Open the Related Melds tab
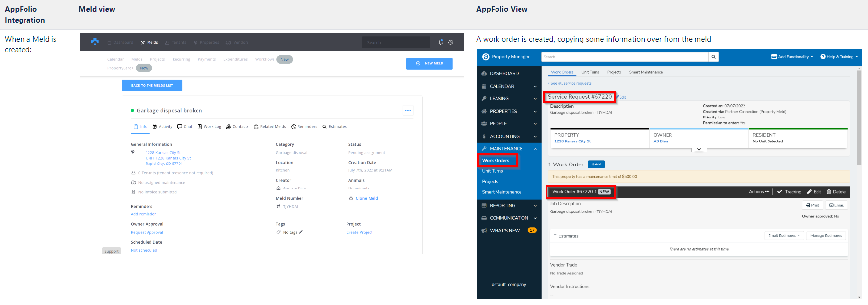 point(270,127)
